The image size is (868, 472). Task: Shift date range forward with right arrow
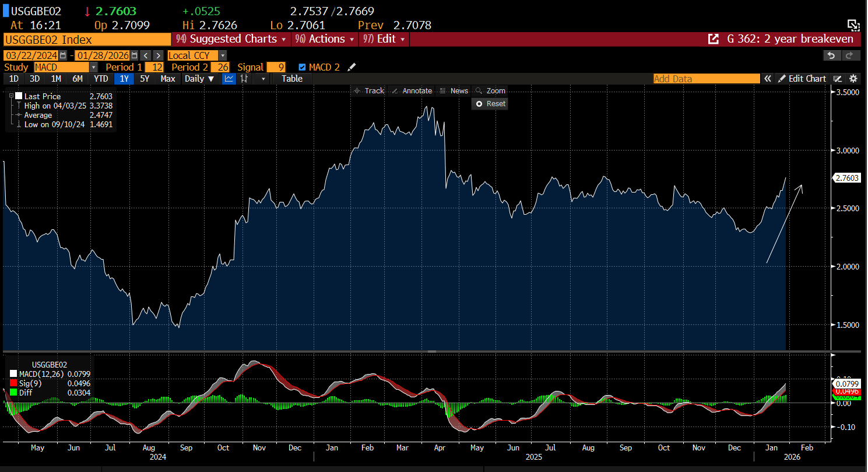[158, 55]
